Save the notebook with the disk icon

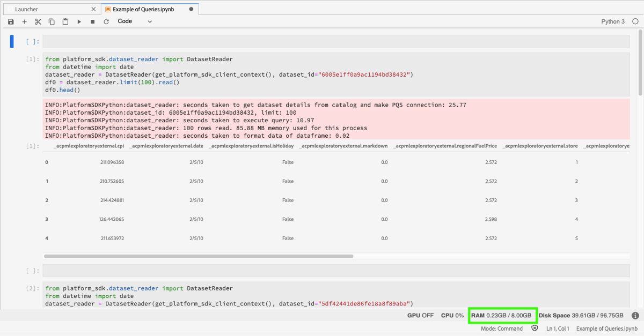click(11, 21)
